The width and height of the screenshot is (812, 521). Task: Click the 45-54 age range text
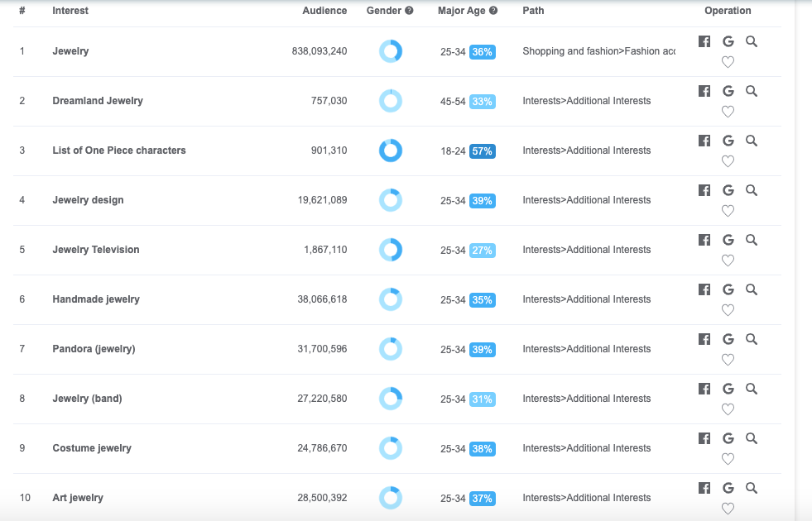(x=453, y=102)
